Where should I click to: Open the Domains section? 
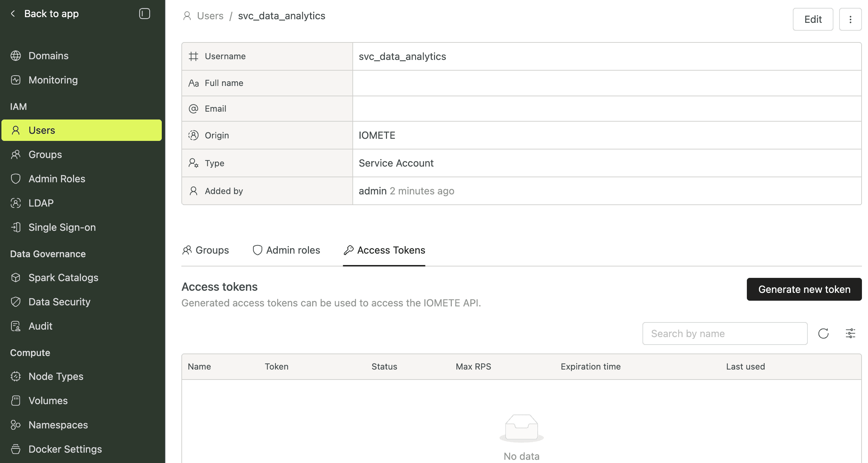click(x=48, y=56)
